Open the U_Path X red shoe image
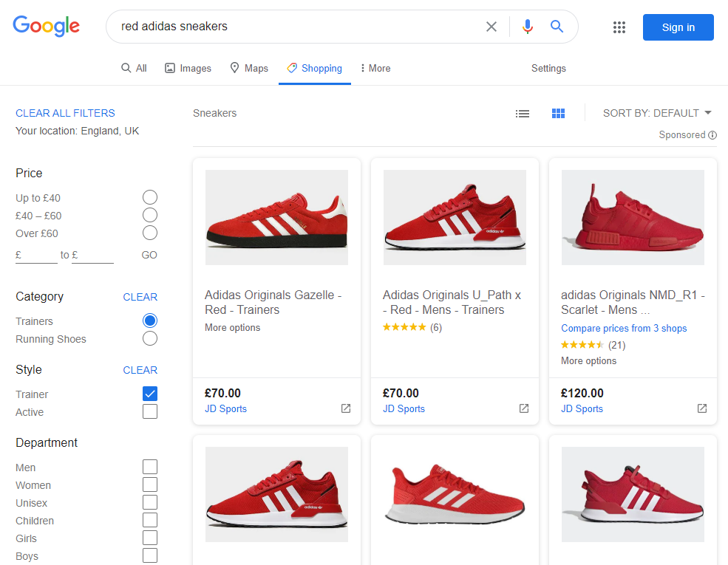728x565 pixels. tap(455, 217)
